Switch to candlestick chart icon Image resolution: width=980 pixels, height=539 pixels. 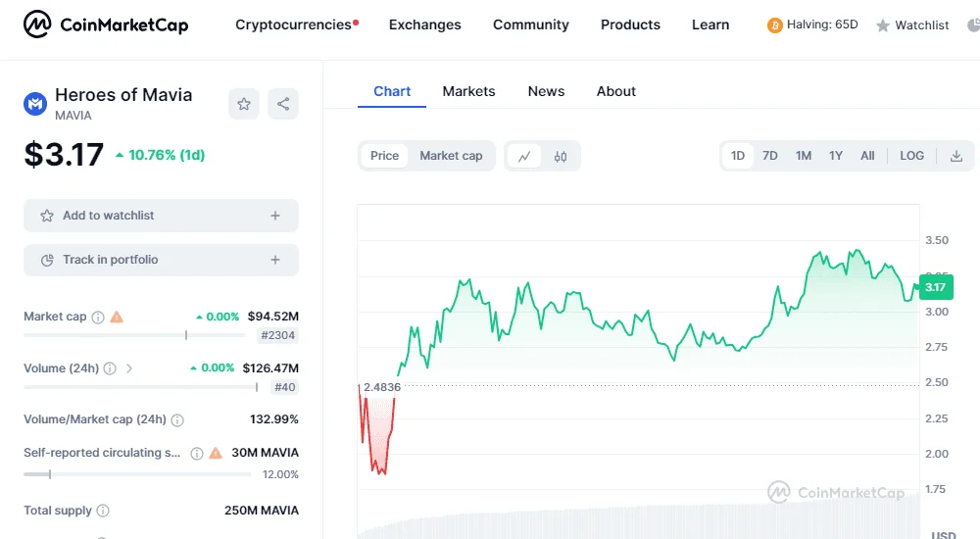click(x=560, y=156)
